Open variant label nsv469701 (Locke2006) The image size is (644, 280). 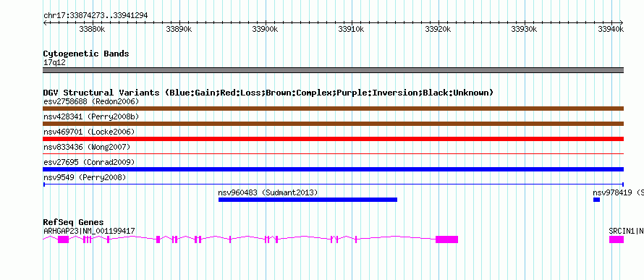point(89,132)
